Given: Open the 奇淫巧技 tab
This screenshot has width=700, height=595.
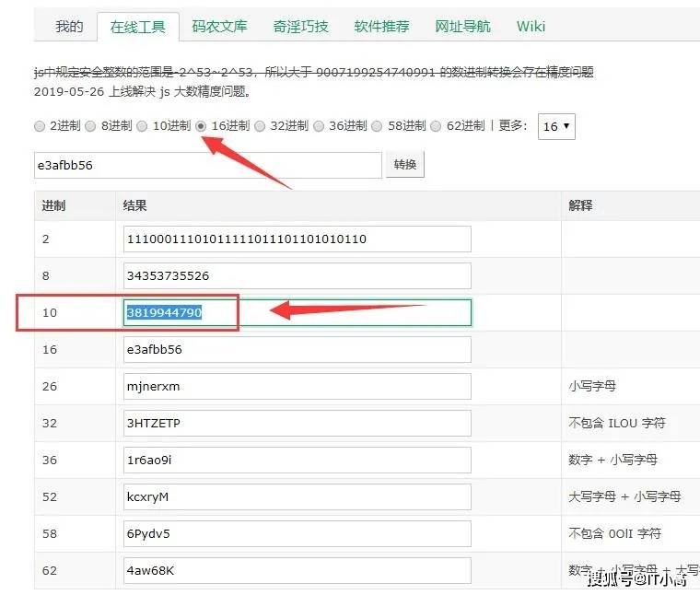Looking at the screenshot, I should [300, 27].
